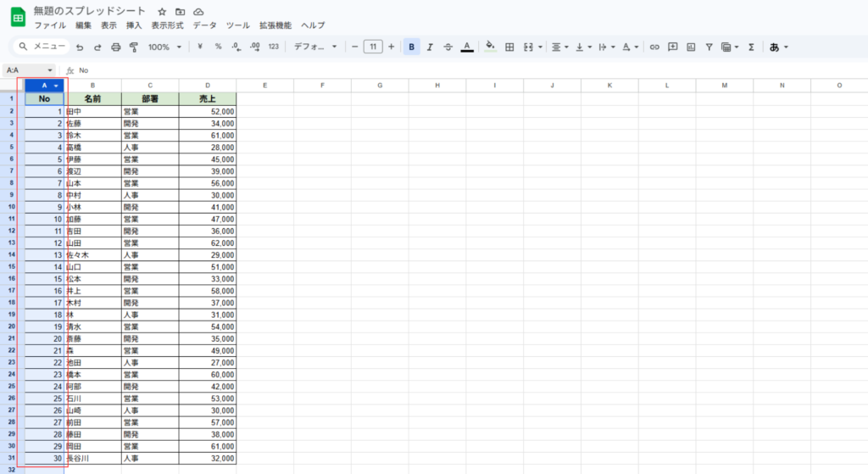Viewport: 868px width, 474px height.
Task: Add a comment using the comment icon
Action: pyautogui.click(x=673, y=47)
